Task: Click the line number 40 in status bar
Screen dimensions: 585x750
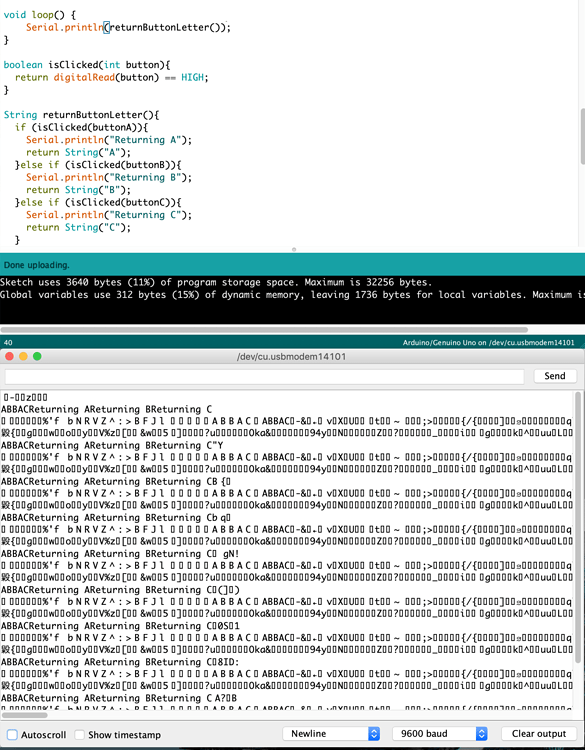Action: tap(8, 342)
